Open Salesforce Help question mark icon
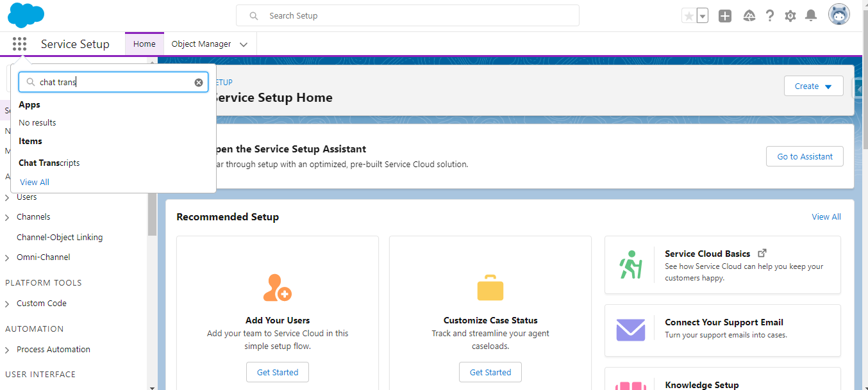The width and height of the screenshot is (868, 390). (769, 15)
